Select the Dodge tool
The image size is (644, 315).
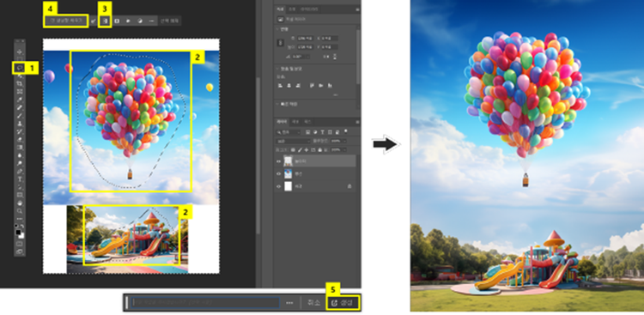click(20, 163)
